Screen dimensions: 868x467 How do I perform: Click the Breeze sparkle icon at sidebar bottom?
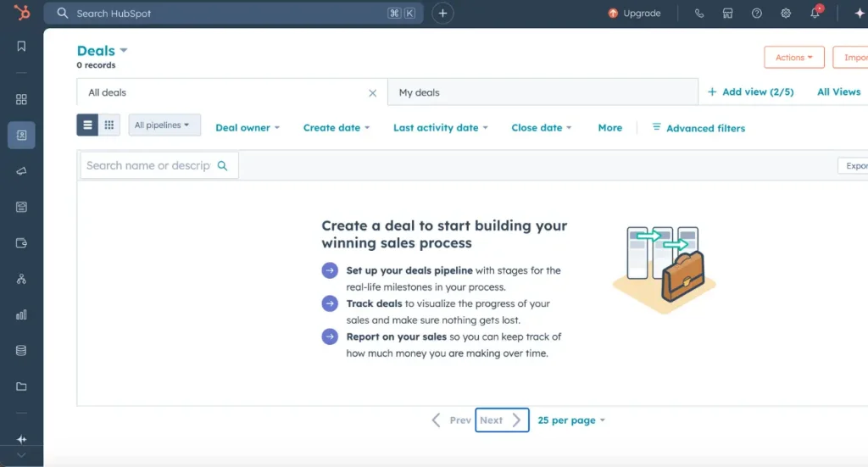coord(21,439)
